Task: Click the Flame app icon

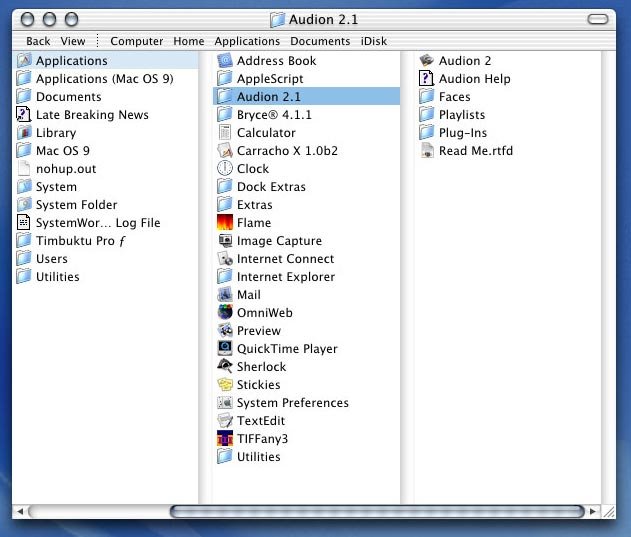Action: point(225,223)
